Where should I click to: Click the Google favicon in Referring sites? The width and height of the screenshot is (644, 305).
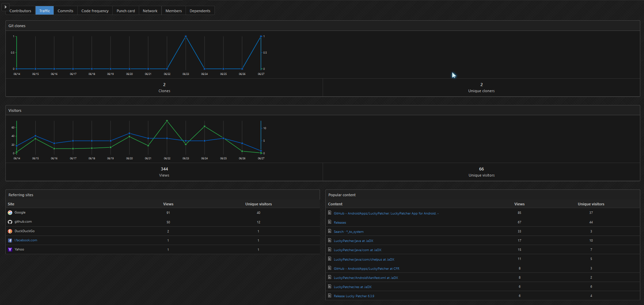10,213
